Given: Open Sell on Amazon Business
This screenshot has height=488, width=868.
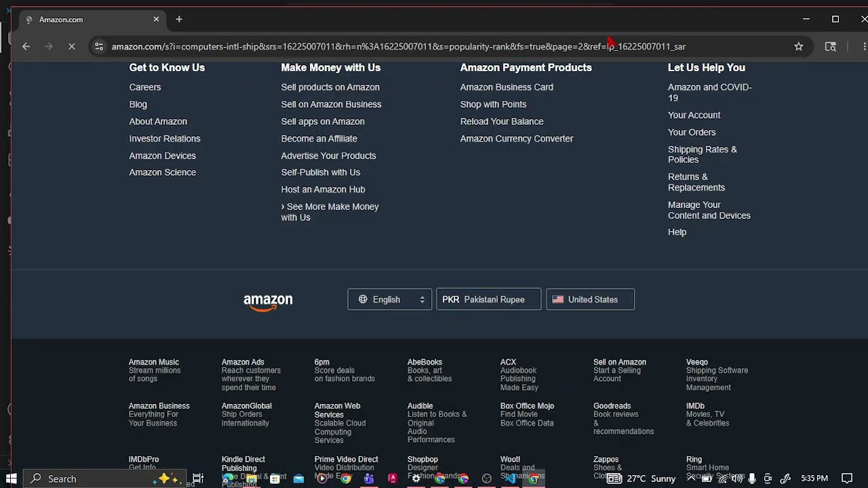Looking at the screenshot, I should (331, 104).
